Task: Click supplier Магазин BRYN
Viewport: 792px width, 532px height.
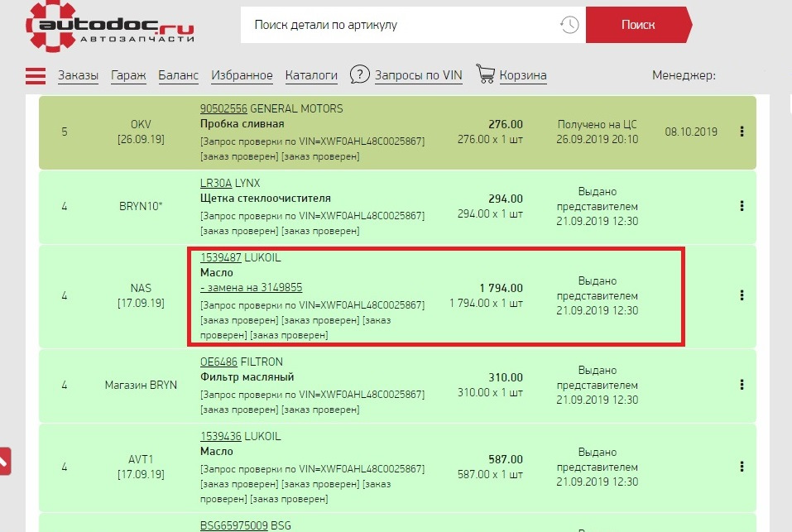Action: click(141, 385)
